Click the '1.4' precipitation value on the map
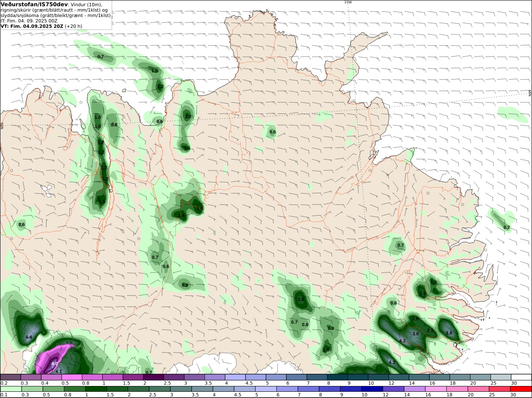The height and width of the screenshot is (398, 532). coord(182,216)
